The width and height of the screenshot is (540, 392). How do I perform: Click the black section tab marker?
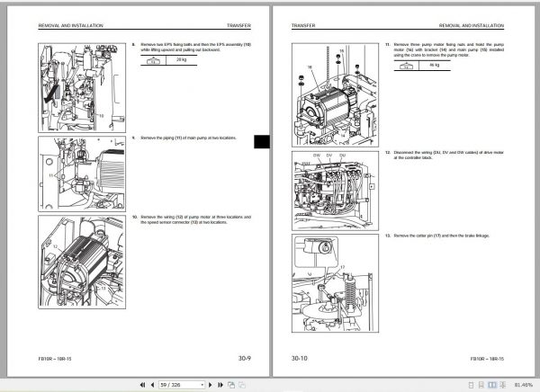[x=262, y=142]
